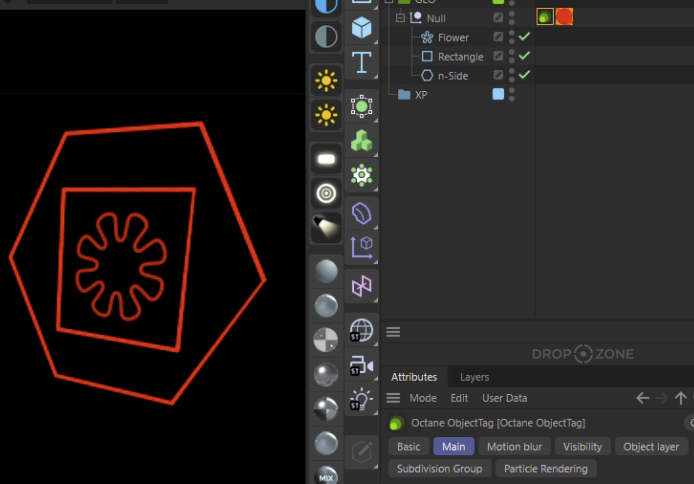This screenshot has width=694, height=484.
Task: Add an Octane area light
Action: pos(326,159)
